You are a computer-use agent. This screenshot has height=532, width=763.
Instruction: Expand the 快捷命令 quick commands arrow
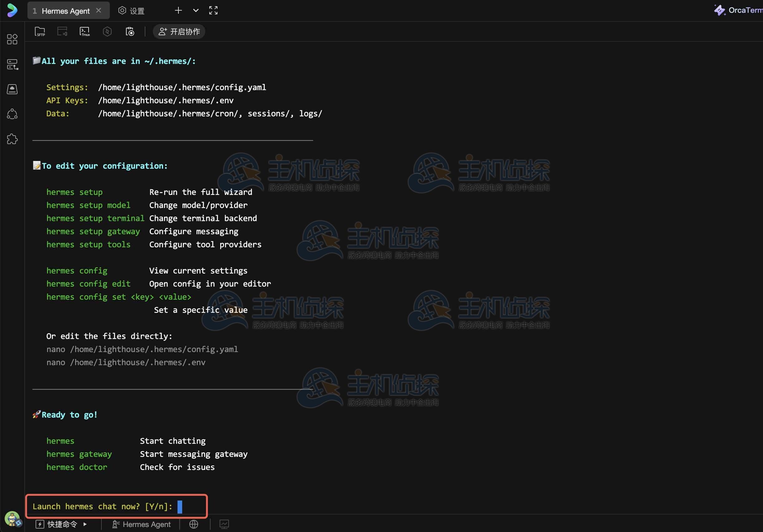(85, 524)
